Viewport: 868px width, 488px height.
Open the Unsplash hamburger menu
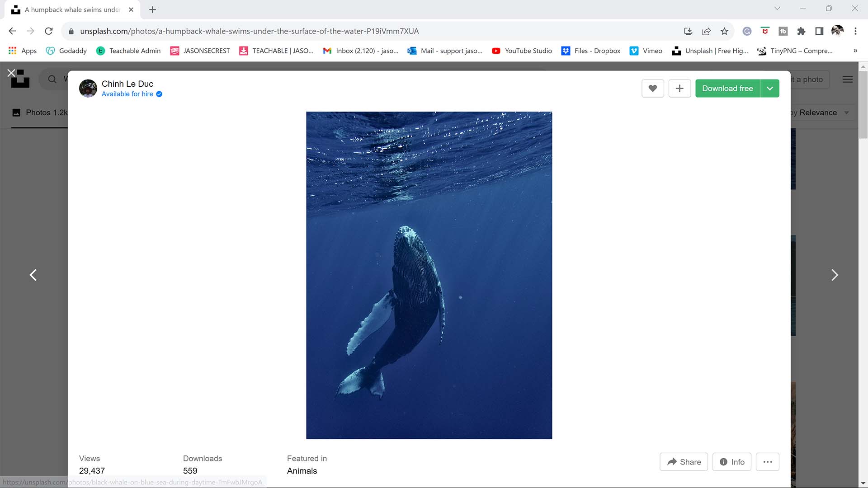[848, 80]
